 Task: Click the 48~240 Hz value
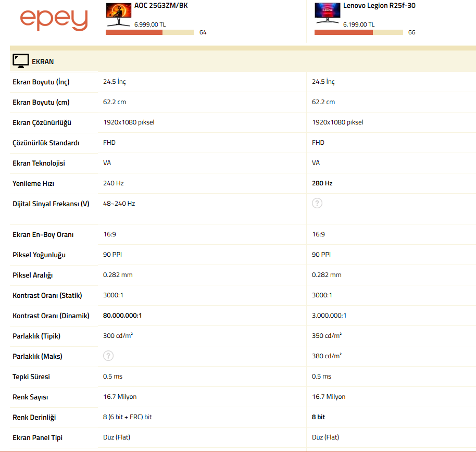[119, 204]
